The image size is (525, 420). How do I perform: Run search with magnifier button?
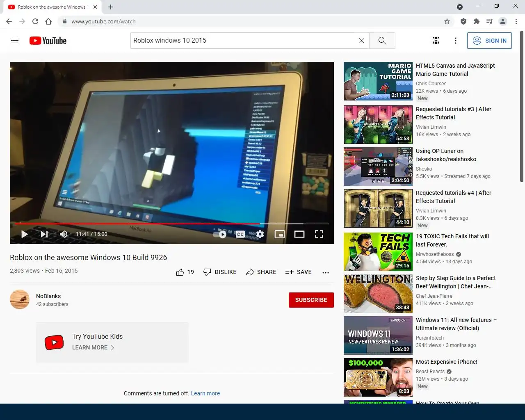[x=382, y=41]
